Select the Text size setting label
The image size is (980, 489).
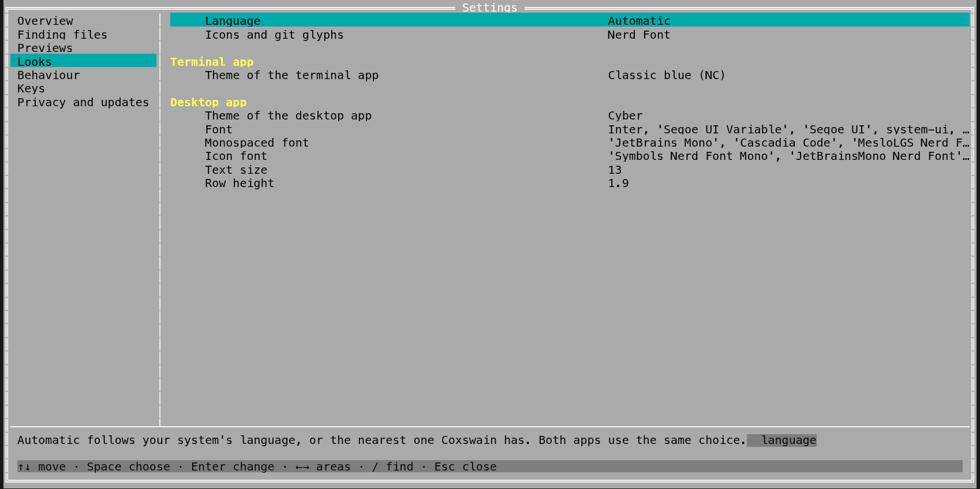coord(236,170)
